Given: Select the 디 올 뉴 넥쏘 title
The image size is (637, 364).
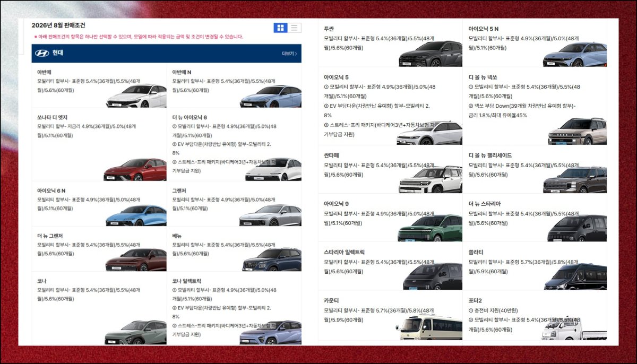Looking at the screenshot, I should tap(483, 77).
